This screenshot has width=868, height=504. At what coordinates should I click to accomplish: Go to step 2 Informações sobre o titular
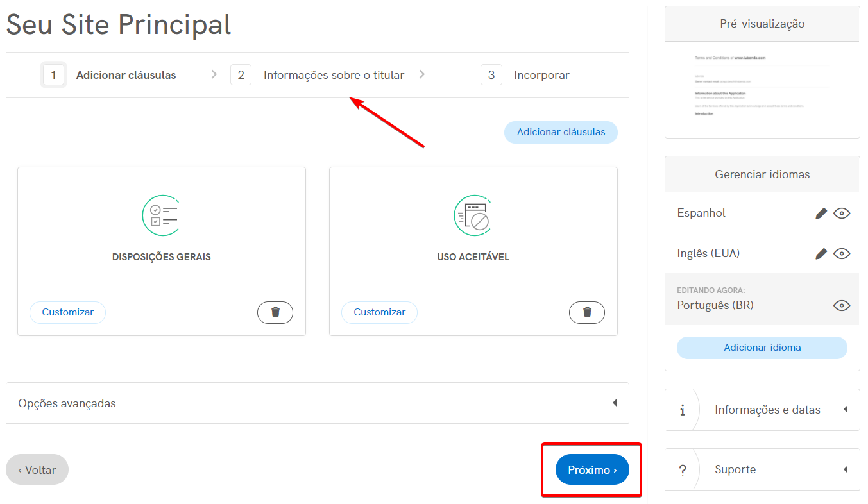click(333, 75)
